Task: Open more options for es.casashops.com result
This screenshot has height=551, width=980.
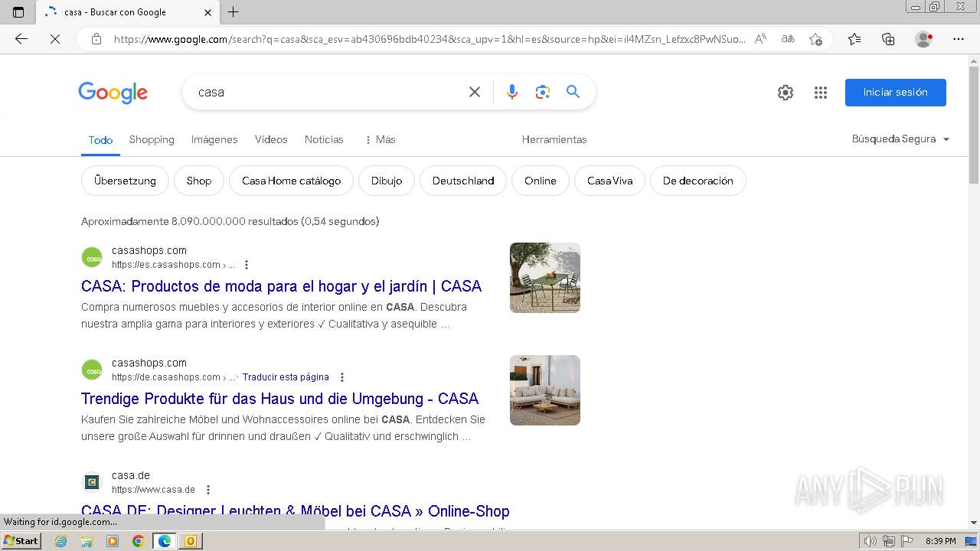Action: click(x=247, y=265)
